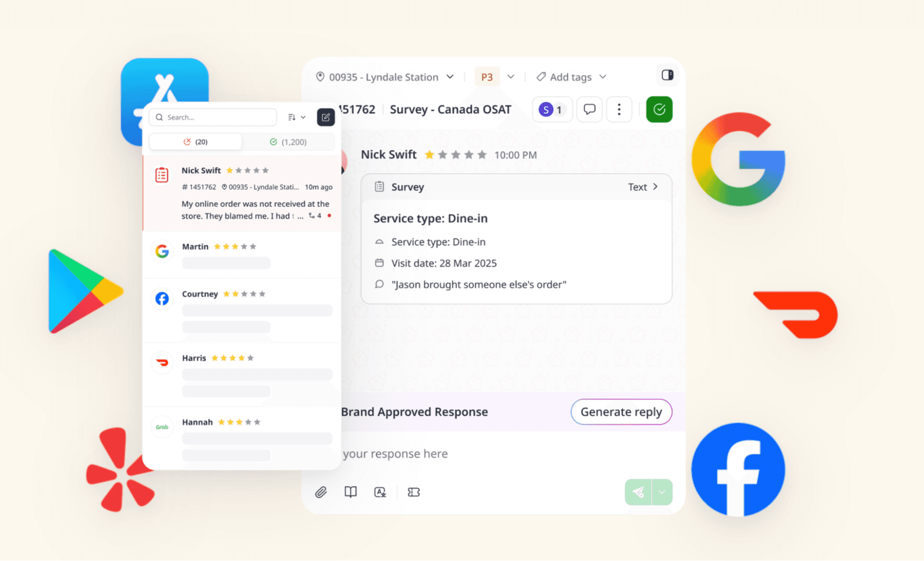Switch to the unresolved (20) filter
The width and height of the screenshot is (924, 561).
195,141
